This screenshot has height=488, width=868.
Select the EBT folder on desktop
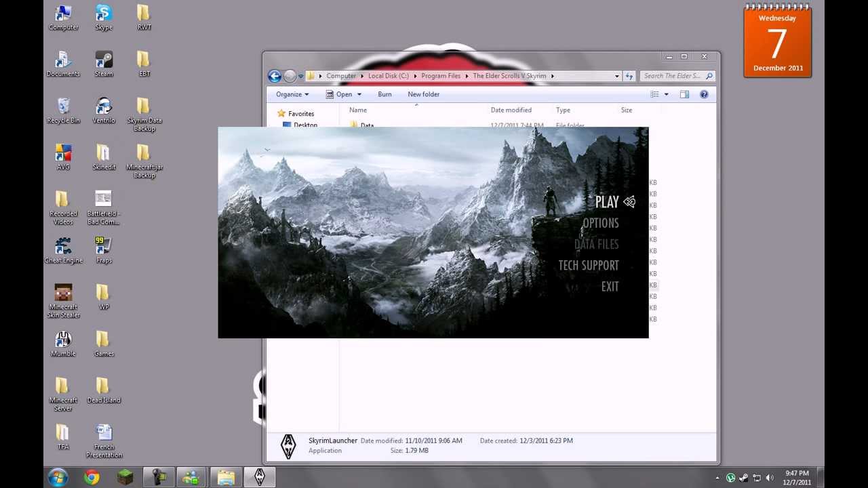(x=144, y=64)
